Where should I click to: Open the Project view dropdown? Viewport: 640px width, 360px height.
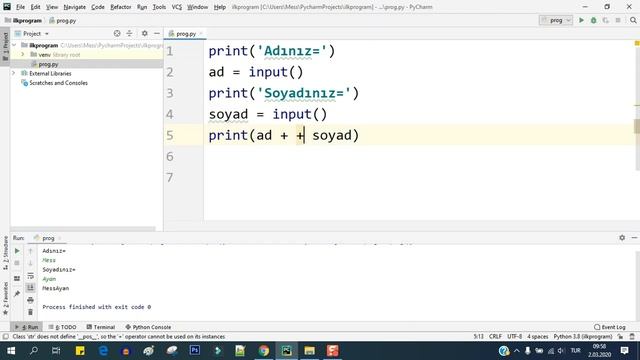(x=32, y=33)
